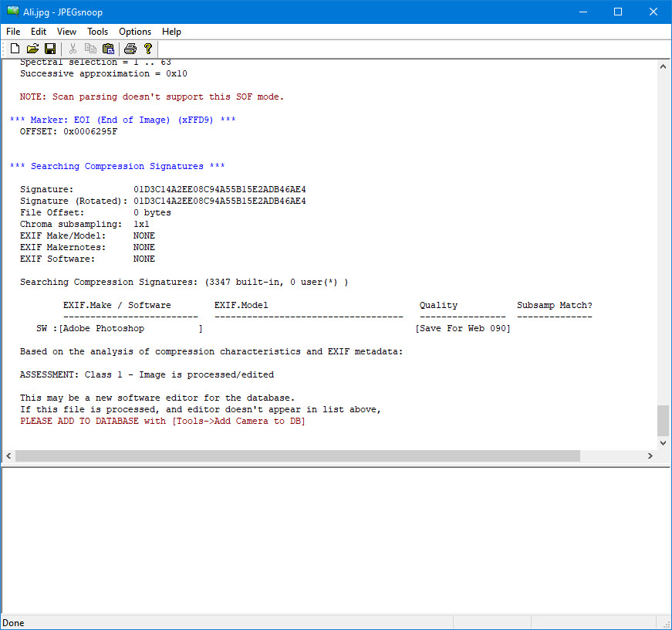Click the vertical scrollbar down arrow
The height and width of the screenshot is (630, 672).
pyautogui.click(x=663, y=442)
